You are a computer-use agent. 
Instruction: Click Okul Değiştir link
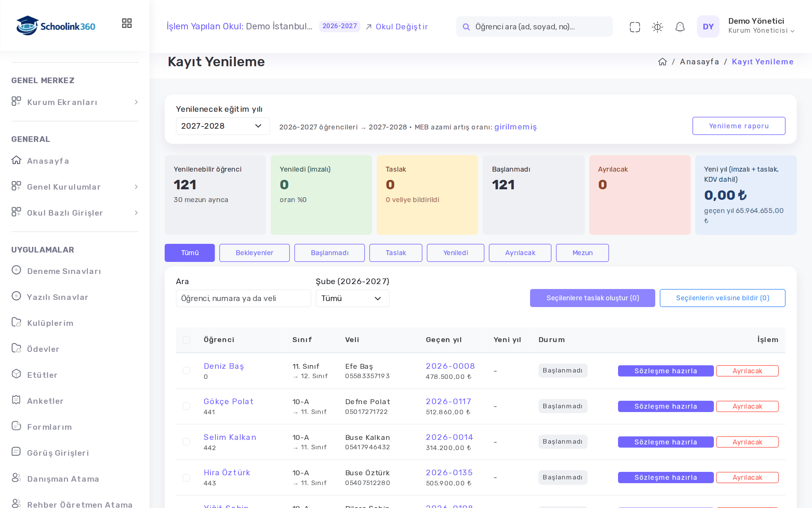point(397,27)
